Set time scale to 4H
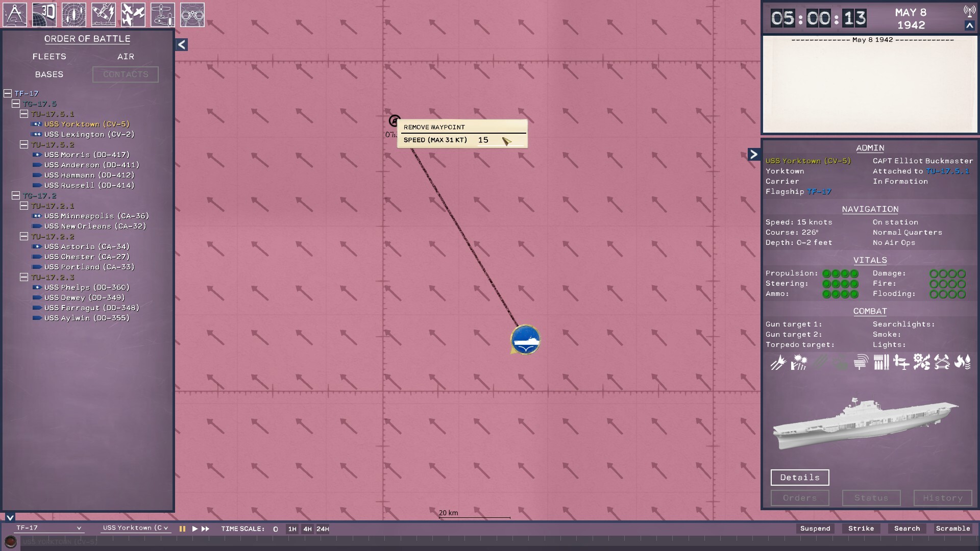The width and height of the screenshot is (980, 551). 307,529
